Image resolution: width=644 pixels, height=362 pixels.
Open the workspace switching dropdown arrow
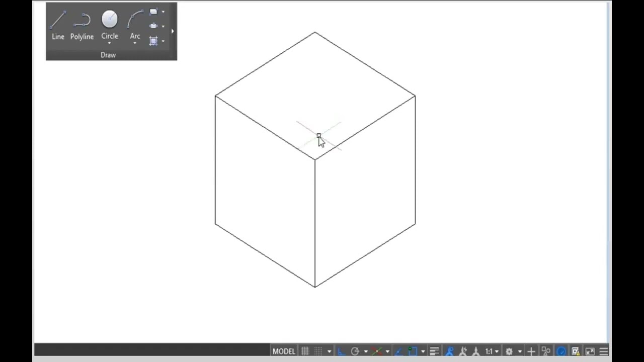520,351
